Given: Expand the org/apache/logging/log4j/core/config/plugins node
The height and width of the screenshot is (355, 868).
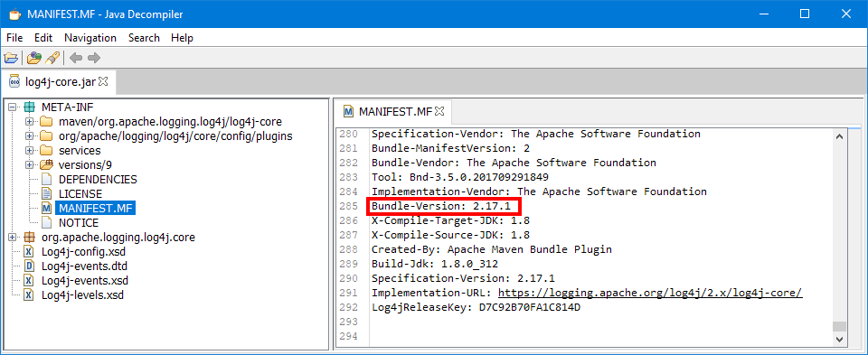Looking at the screenshot, I should tap(29, 136).
